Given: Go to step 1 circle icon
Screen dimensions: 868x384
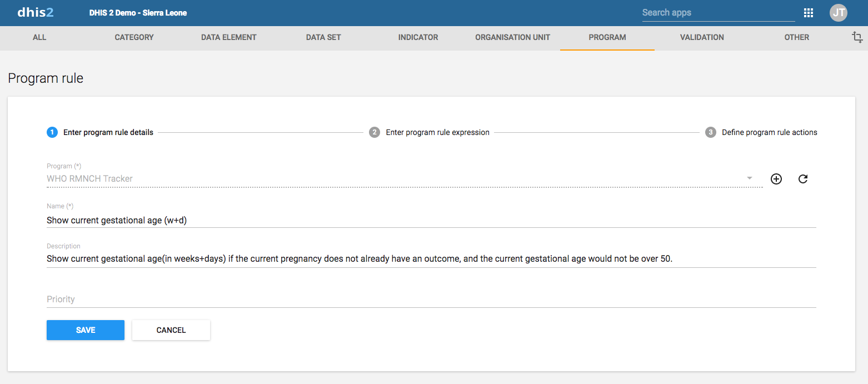Looking at the screenshot, I should 52,132.
